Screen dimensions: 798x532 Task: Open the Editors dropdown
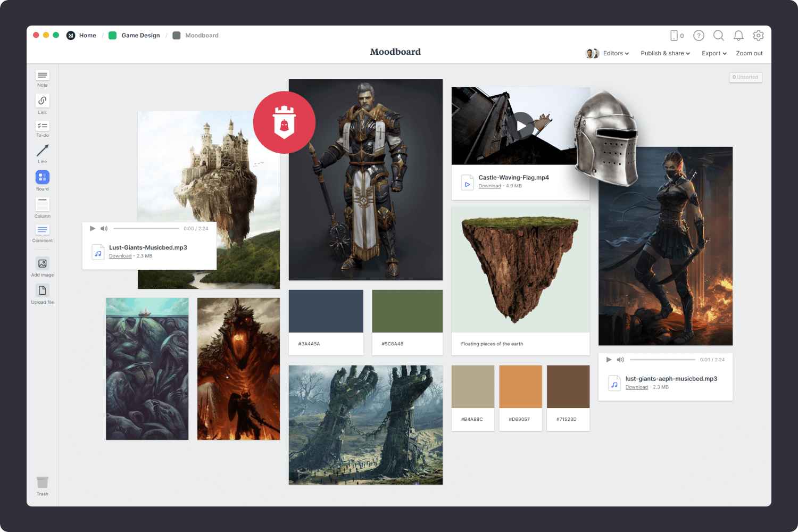click(614, 53)
